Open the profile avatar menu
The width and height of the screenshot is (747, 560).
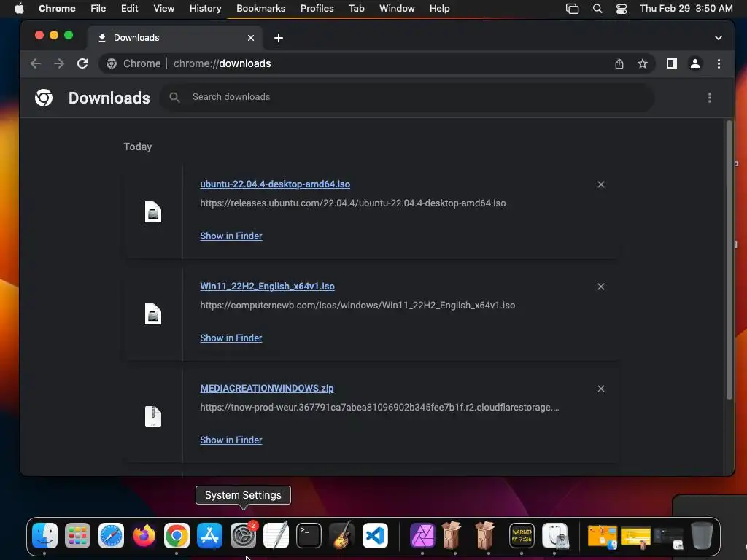coord(695,63)
